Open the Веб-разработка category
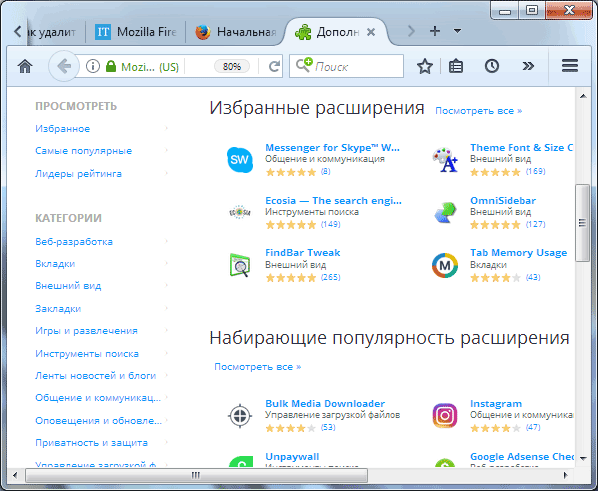598x491 pixels. 74,241
